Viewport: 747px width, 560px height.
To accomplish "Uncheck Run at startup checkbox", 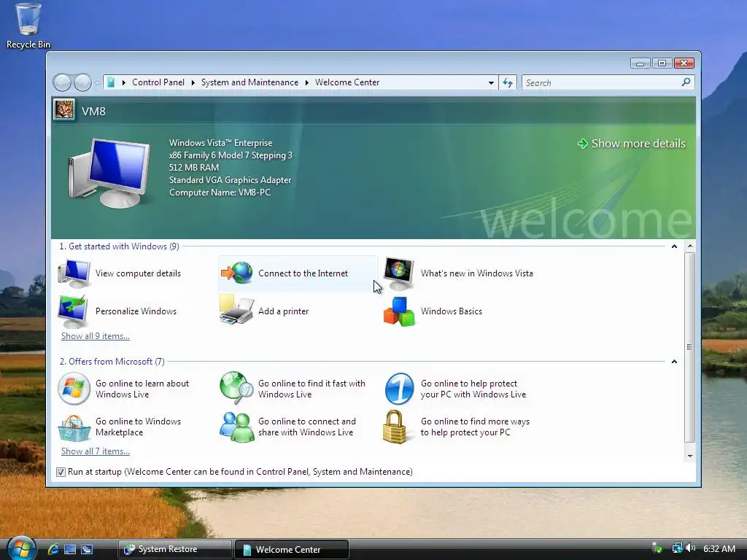I will click(61, 472).
